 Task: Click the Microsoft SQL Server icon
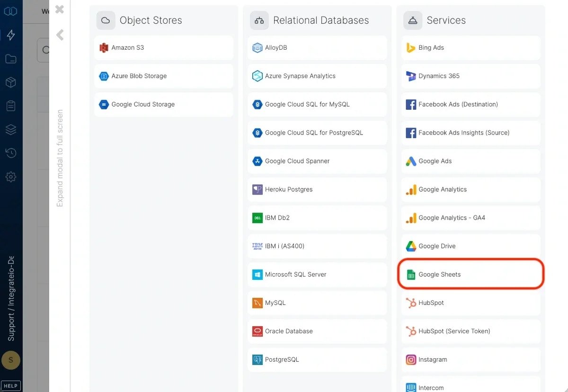click(x=257, y=275)
